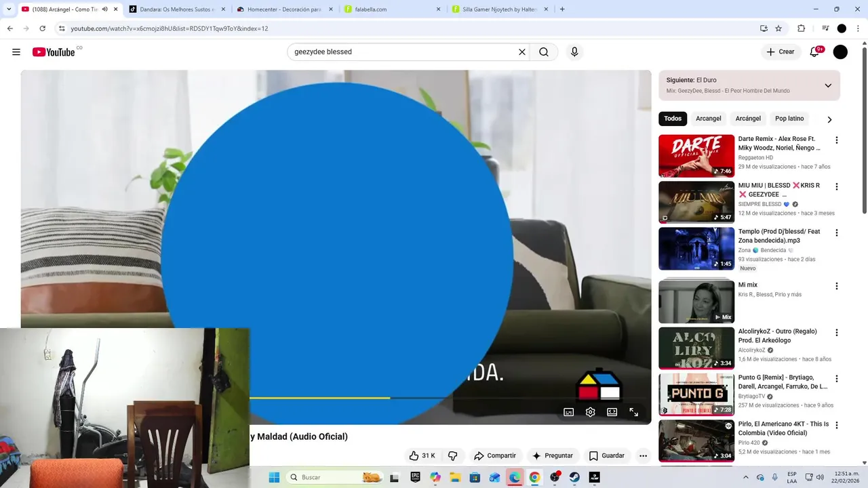Open options menu for Templo video

pos(837,232)
